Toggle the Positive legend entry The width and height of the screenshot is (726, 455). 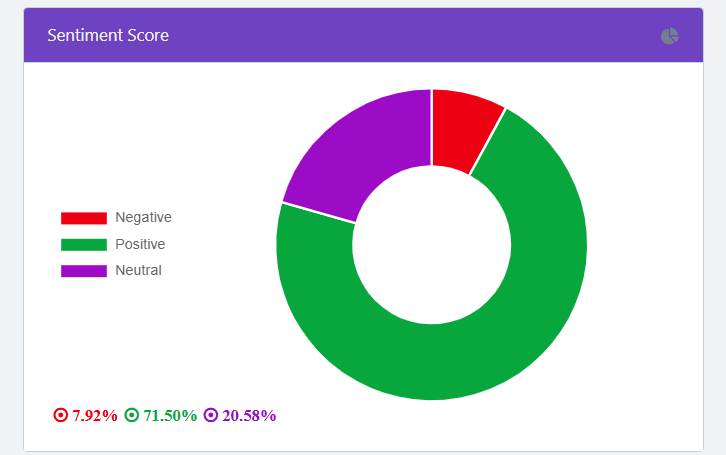click(113, 244)
